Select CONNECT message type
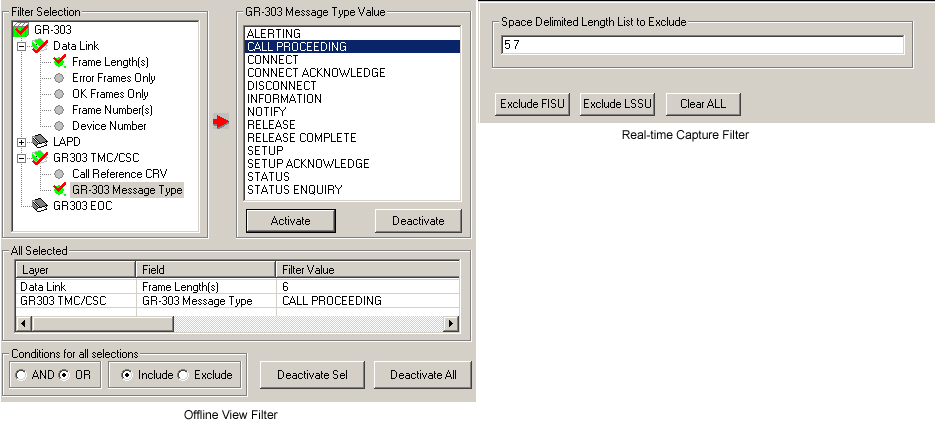 point(352,60)
